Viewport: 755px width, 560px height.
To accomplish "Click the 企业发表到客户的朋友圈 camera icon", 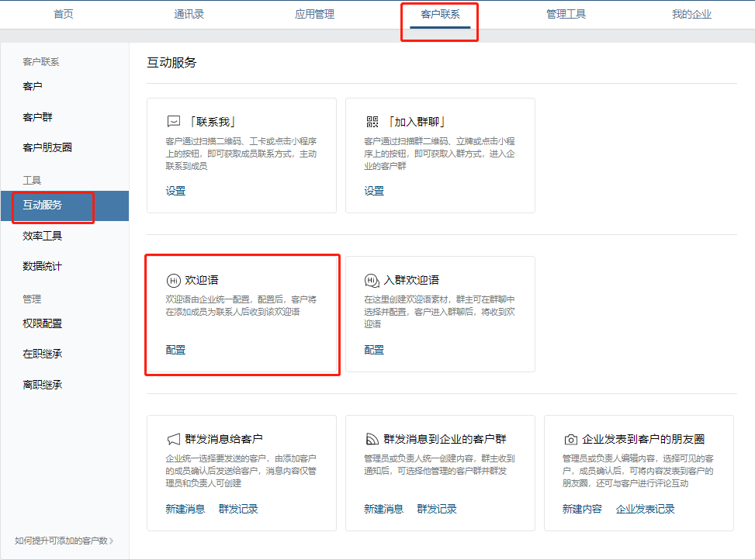I will [570, 439].
